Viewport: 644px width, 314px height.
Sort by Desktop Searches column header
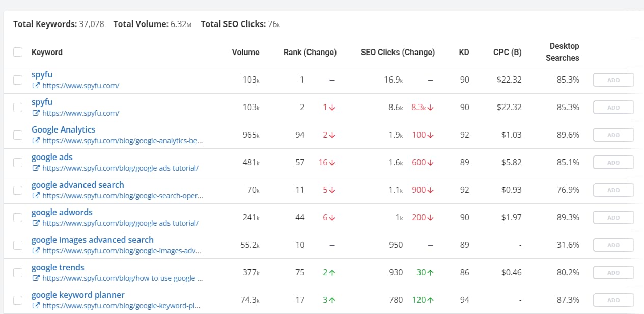563,52
